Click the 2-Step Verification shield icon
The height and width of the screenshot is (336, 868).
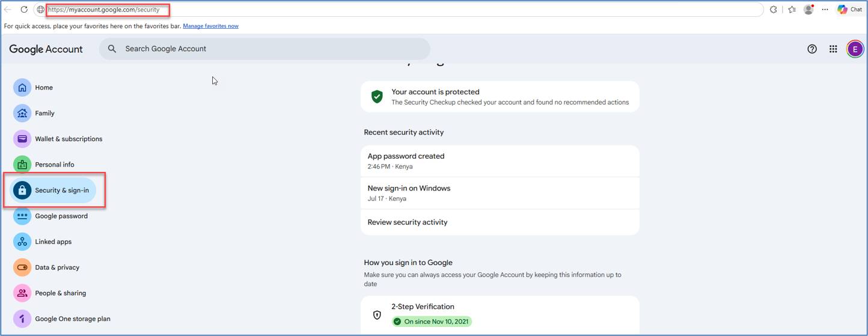click(377, 315)
